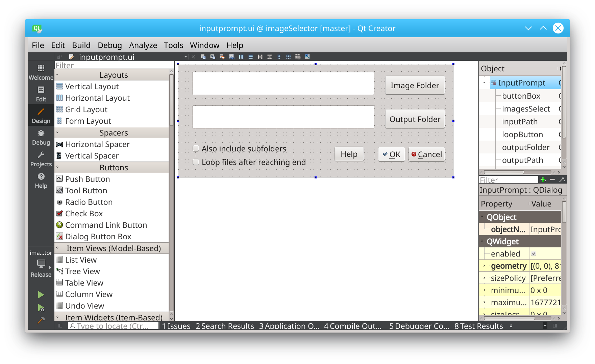This screenshot has height=364, width=595.
Task: Apply Lay Out Vertically from toolbar
Action: point(250,57)
